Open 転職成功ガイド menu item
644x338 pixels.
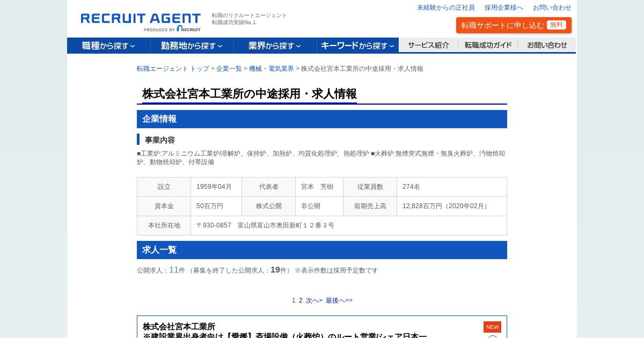tap(488, 45)
